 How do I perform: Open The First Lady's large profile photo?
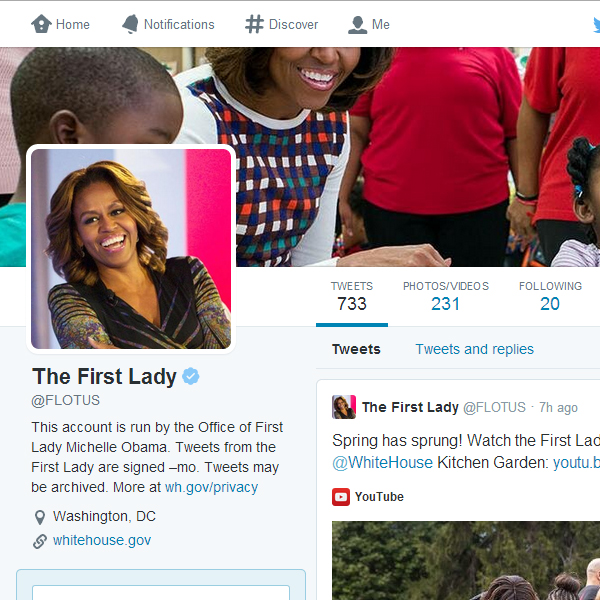pyautogui.click(x=131, y=249)
